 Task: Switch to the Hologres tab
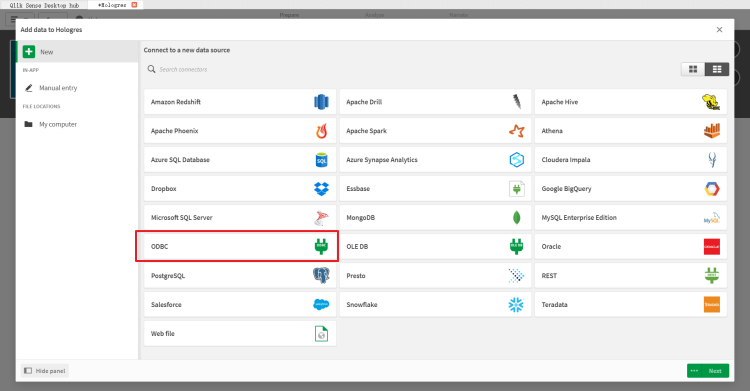click(x=112, y=5)
